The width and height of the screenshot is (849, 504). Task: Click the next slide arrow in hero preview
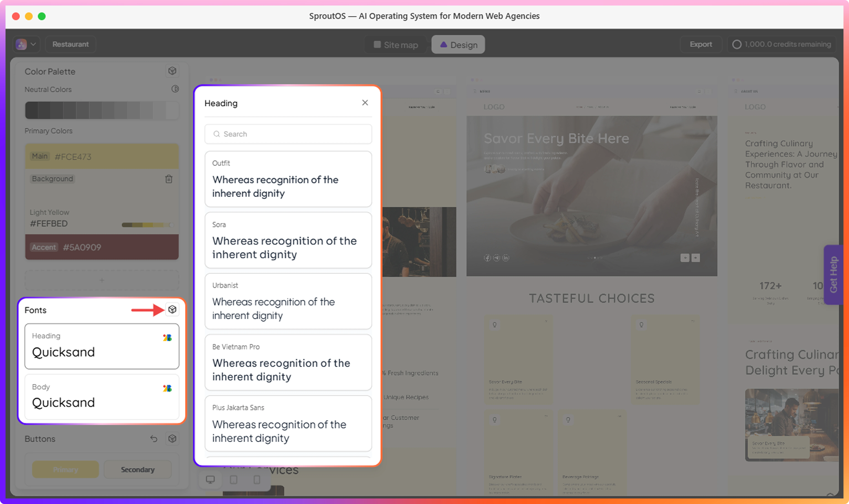coord(696,258)
